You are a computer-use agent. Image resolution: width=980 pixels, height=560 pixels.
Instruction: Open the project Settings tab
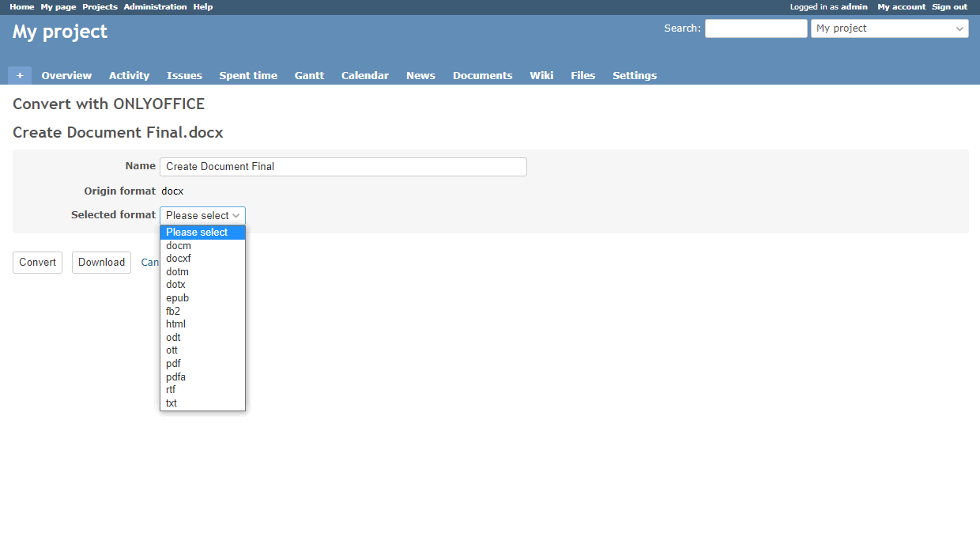coord(635,76)
